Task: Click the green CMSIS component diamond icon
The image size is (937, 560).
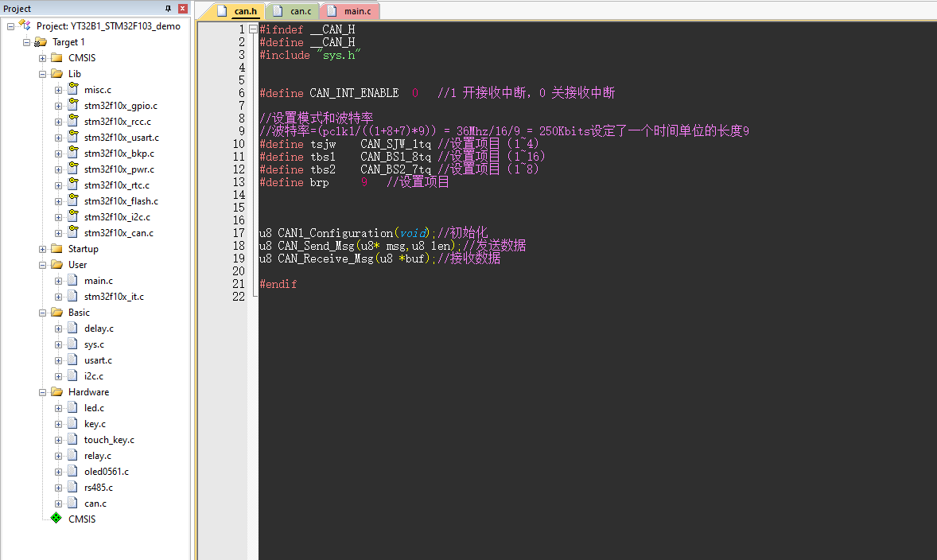Action: 56,518
